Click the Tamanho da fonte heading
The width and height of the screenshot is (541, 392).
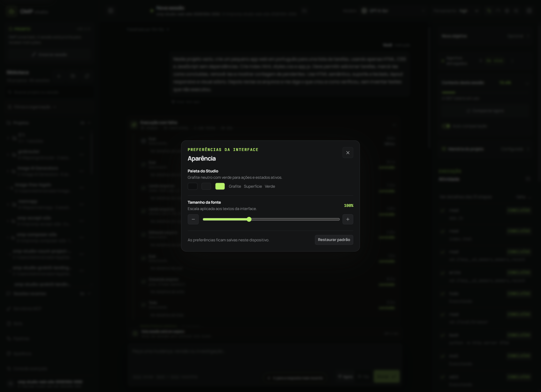click(204, 202)
